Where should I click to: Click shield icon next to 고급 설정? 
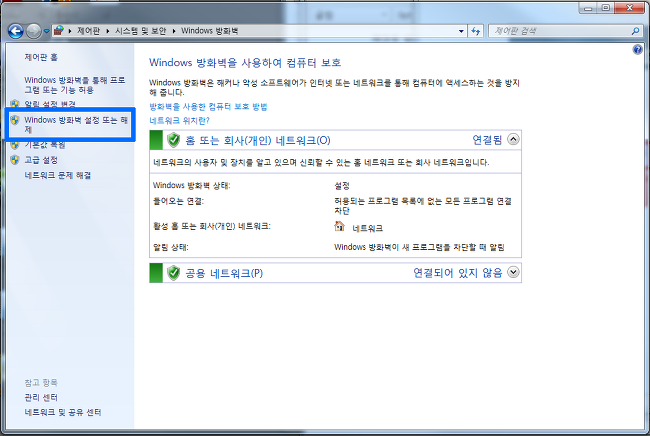pos(15,160)
